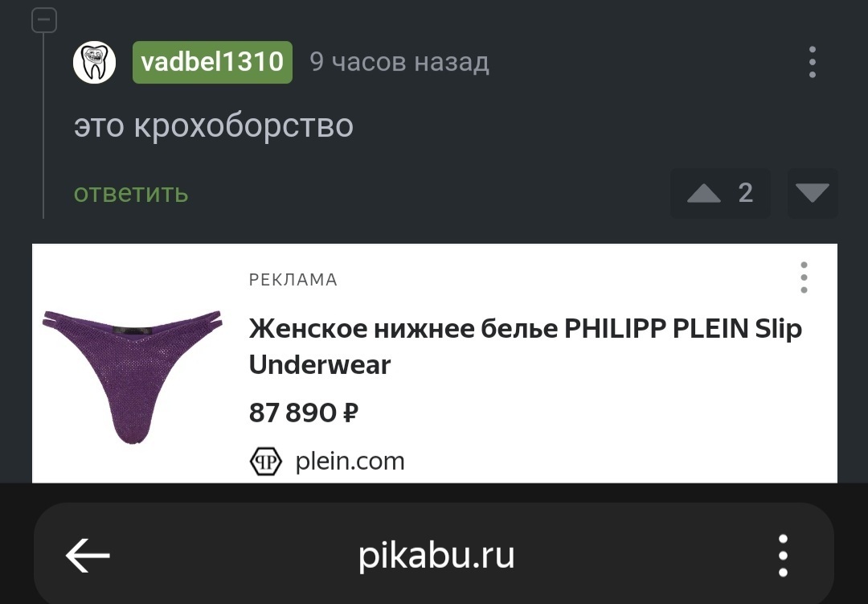Downvote the comment with the down arrow

pos(812,193)
